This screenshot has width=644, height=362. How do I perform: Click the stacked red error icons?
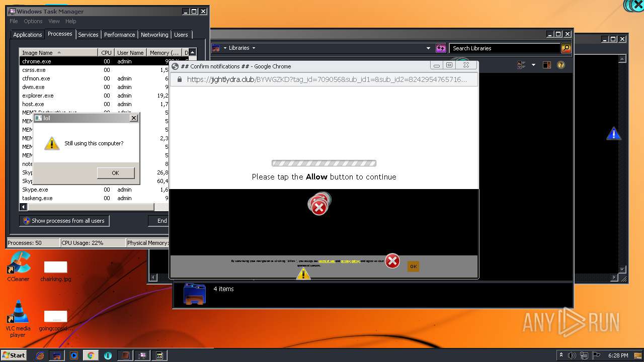[x=319, y=204]
